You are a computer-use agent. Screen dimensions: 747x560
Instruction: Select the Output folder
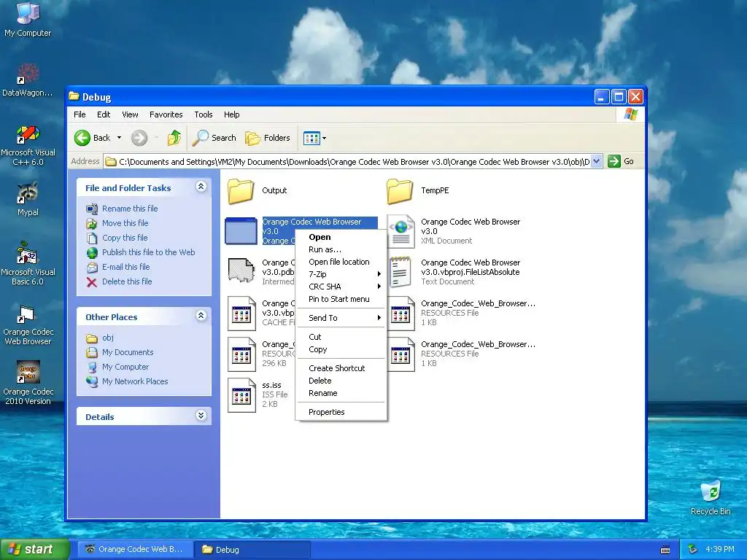[258, 190]
